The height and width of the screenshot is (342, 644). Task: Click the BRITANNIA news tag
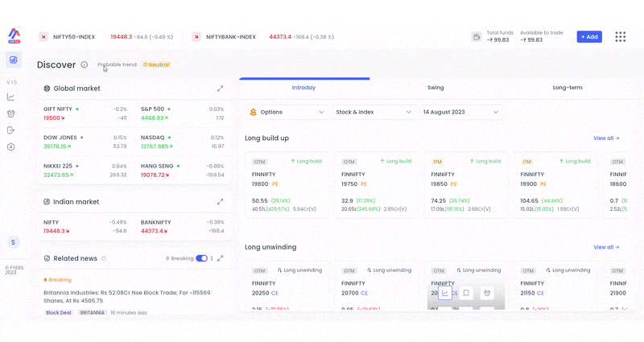93,312
